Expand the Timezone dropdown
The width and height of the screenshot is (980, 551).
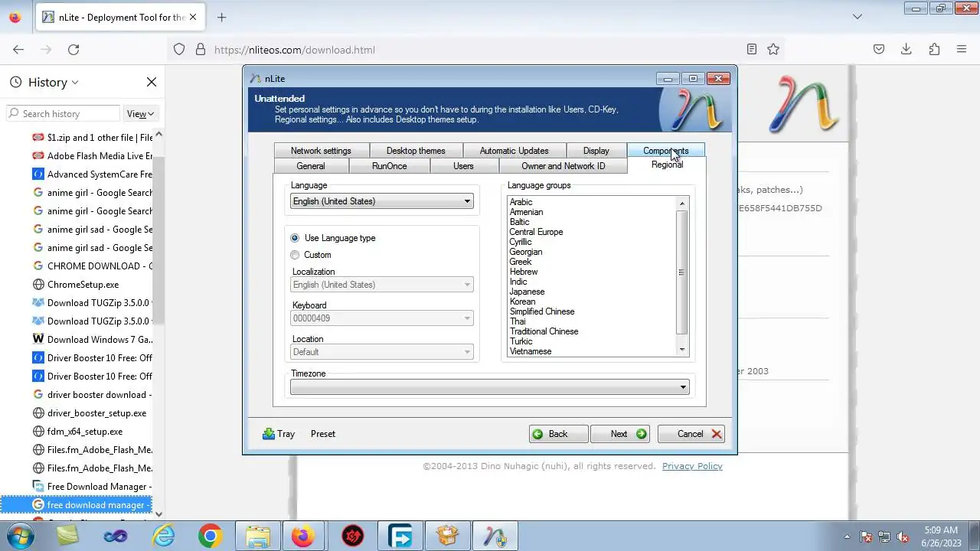[x=489, y=387]
